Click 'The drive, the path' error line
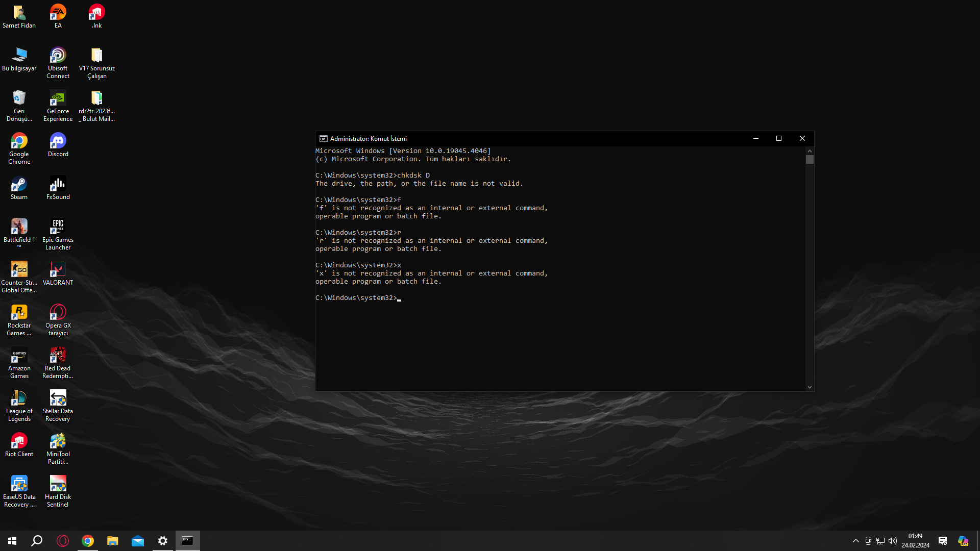Image resolution: width=980 pixels, height=551 pixels. [419, 183]
